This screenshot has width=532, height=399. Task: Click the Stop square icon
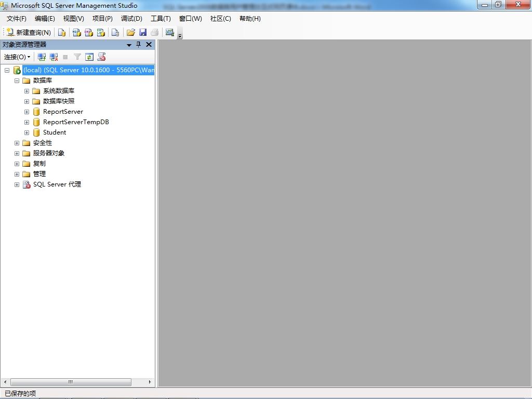65,57
